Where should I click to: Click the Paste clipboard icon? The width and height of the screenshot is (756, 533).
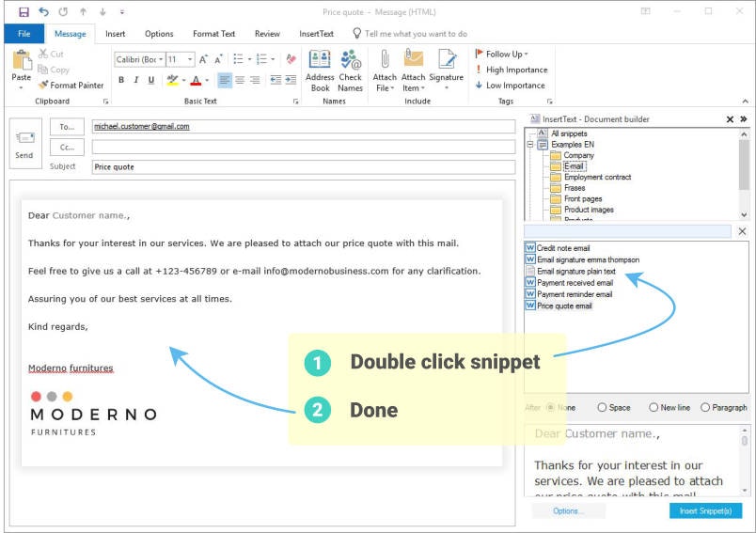(x=22, y=61)
